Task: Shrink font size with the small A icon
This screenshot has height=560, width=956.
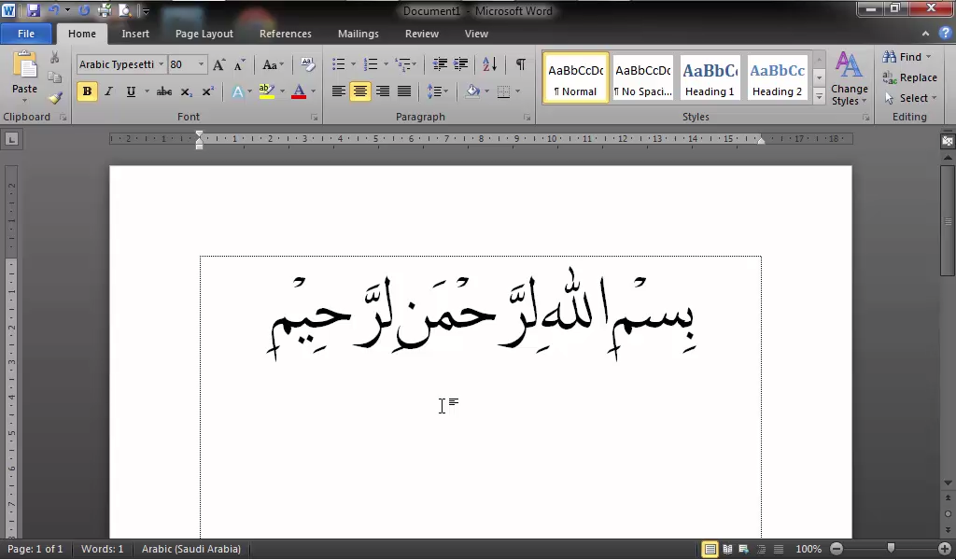Action: pos(240,64)
